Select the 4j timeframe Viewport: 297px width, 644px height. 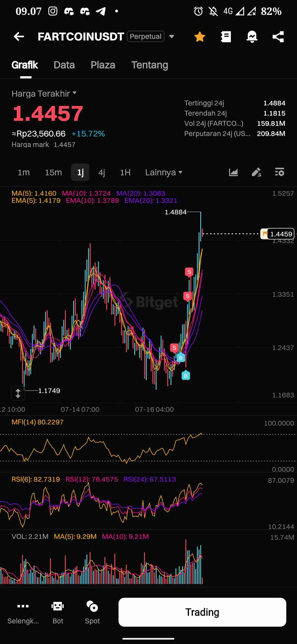[101, 173]
